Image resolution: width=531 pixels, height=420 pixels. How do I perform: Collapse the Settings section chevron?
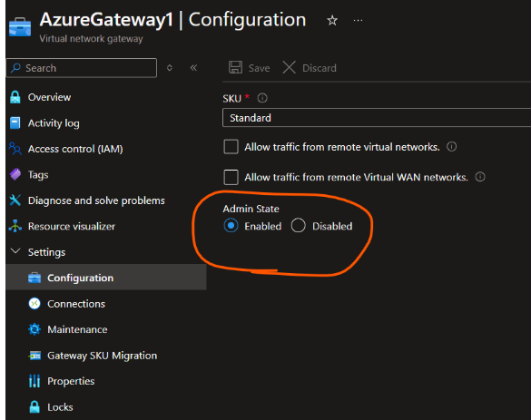pos(15,251)
